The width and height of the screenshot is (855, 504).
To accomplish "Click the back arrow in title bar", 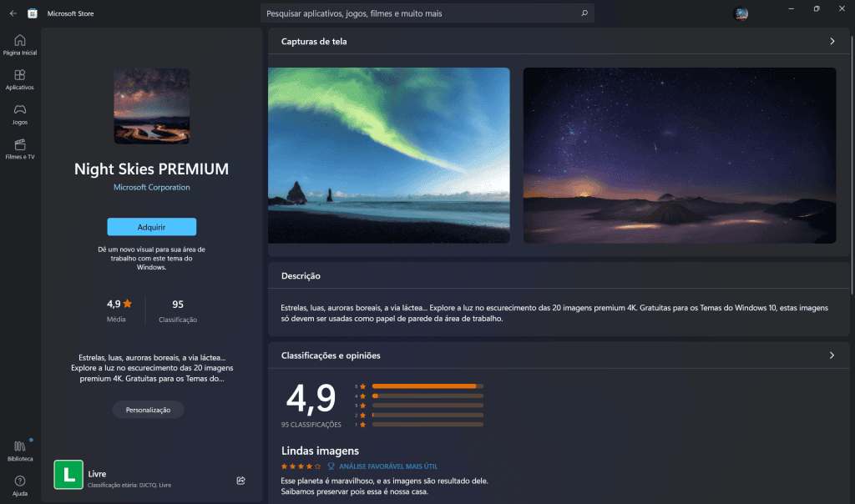I will (13, 13).
